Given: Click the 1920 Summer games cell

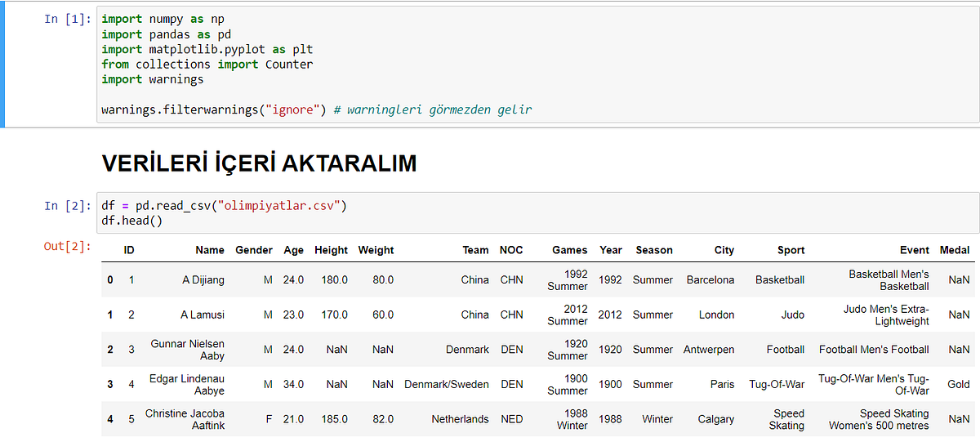Looking at the screenshot, I should point(568,350).
